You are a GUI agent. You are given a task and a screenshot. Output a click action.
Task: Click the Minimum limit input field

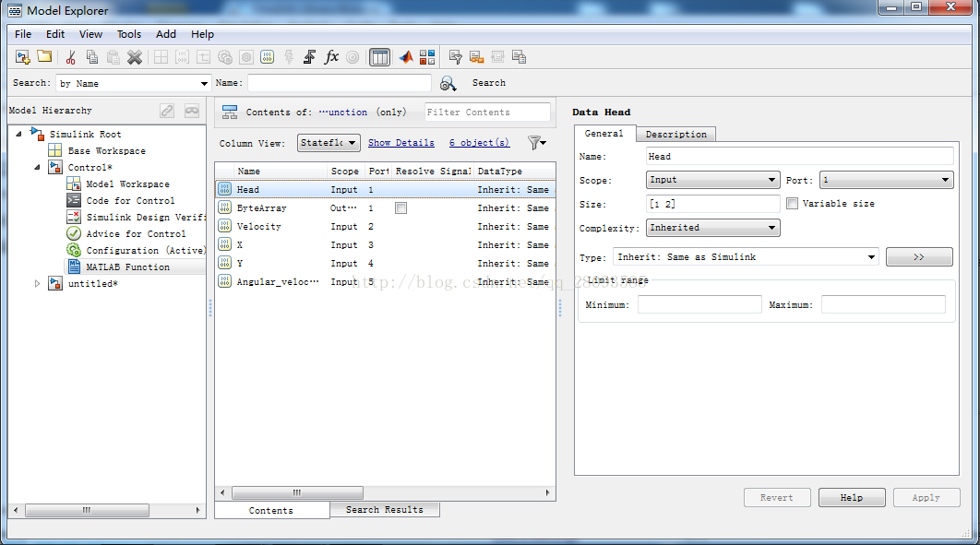pyautogui.click(x=699, y=304)
